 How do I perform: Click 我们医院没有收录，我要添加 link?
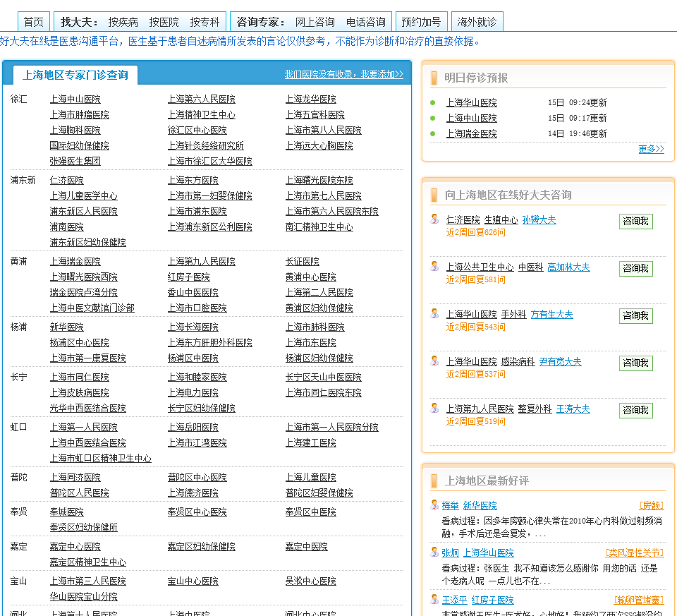[343, 74]
